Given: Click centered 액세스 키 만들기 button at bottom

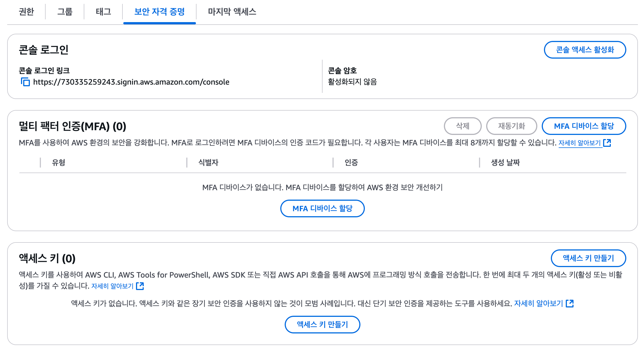Looking at the screenshot, I should click(322, 325).
